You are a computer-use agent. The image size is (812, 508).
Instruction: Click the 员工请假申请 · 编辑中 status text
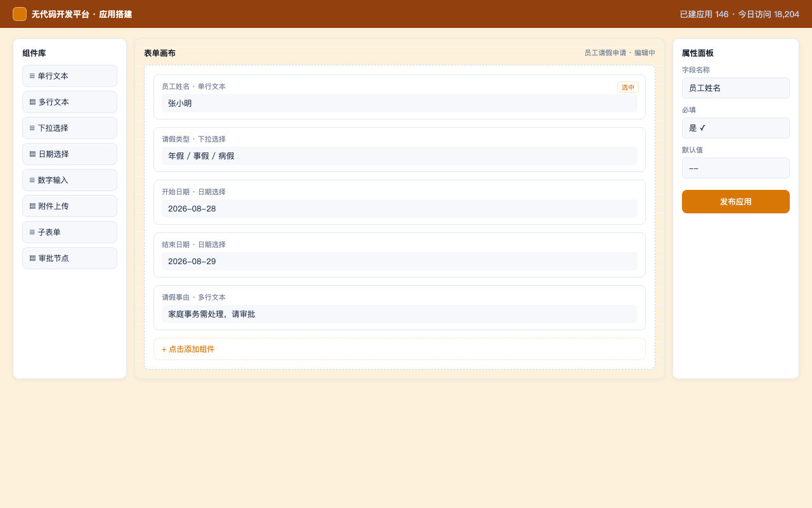tap(620, 53)
